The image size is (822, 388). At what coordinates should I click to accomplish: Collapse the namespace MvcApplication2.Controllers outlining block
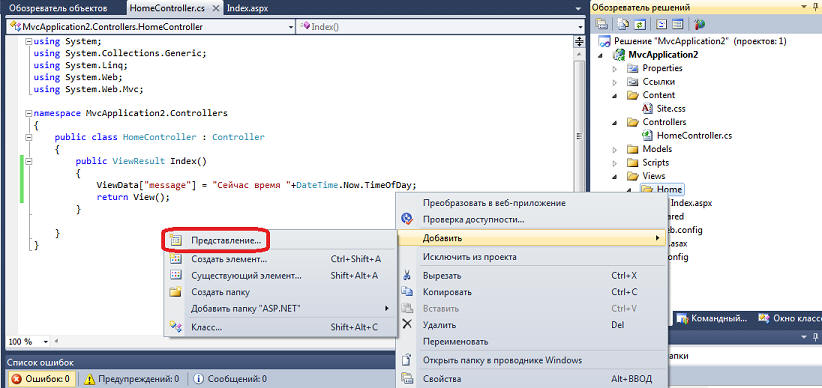pos(29,113)
